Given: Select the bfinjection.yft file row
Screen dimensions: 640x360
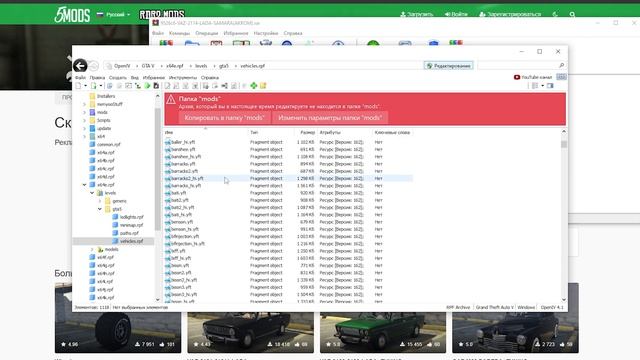Looking at the screenshot, I should coord(288,237).
